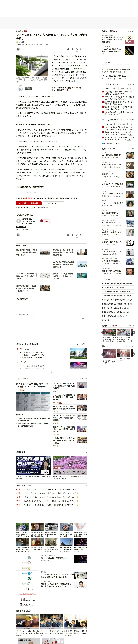Open news ノーベル賞 柏原さん受賞記念 headline
138x644 pixels.
[50, 490]
